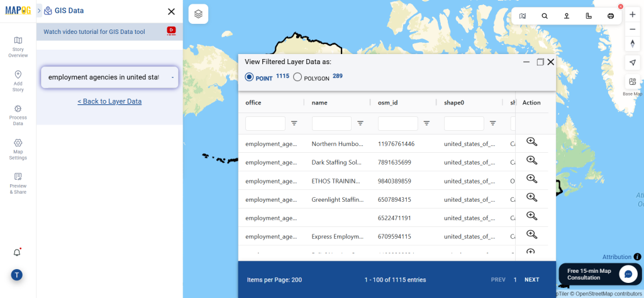Sort by the osm_id column header
The width and height of the screenshot is (644, 298).
[388, 102]
